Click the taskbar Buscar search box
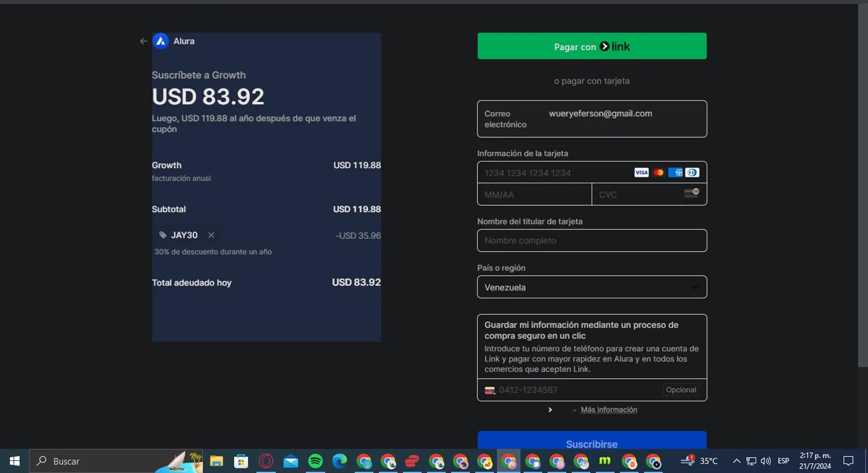This screenshot has width=868, height=473. pos(116,461)
